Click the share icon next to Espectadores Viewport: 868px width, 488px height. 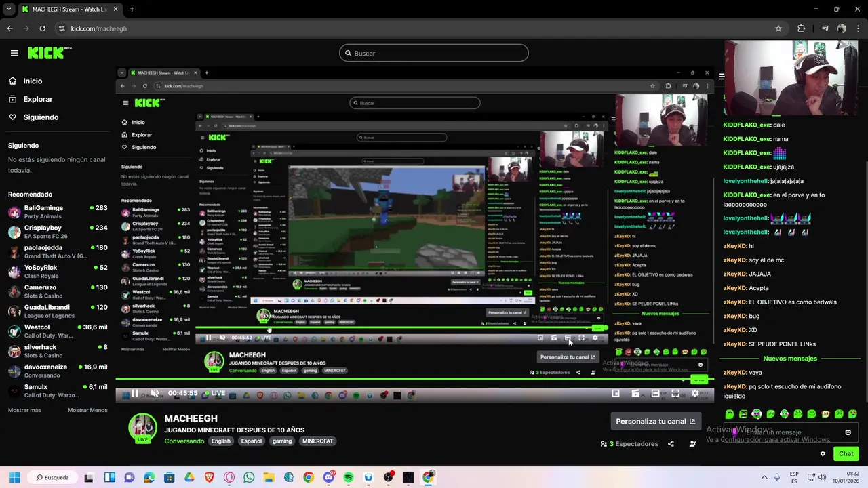tap(671, 444)
